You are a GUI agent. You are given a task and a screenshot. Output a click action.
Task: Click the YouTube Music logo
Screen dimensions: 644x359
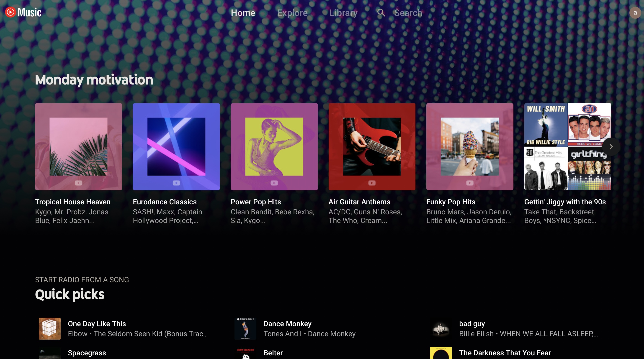tap(23, 12)
